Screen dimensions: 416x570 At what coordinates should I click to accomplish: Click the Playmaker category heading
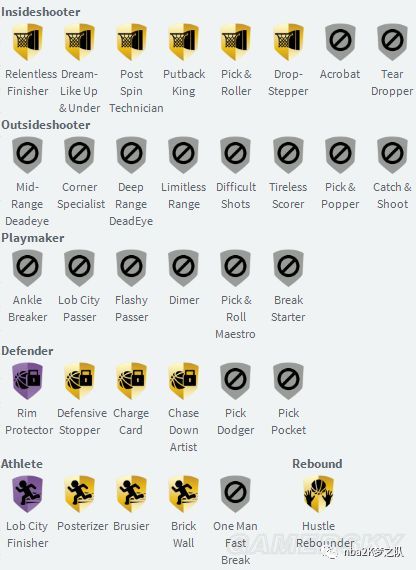click(33, 238)
